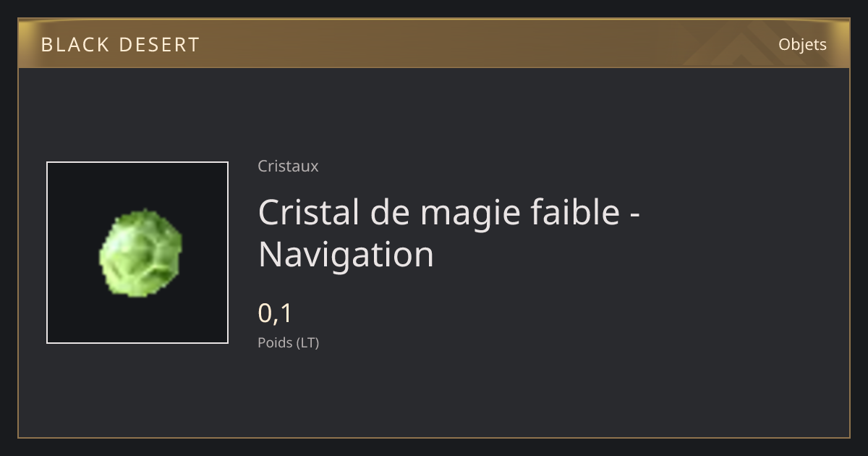
Task: Click the empty dark card area below weight
Action: [x=434, y=394]
